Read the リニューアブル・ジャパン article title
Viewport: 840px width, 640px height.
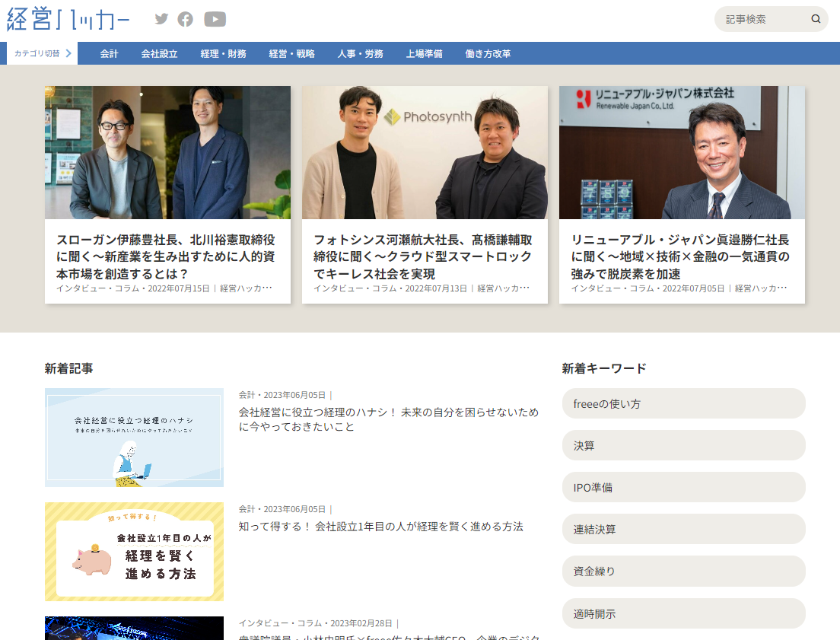[680, 256]
